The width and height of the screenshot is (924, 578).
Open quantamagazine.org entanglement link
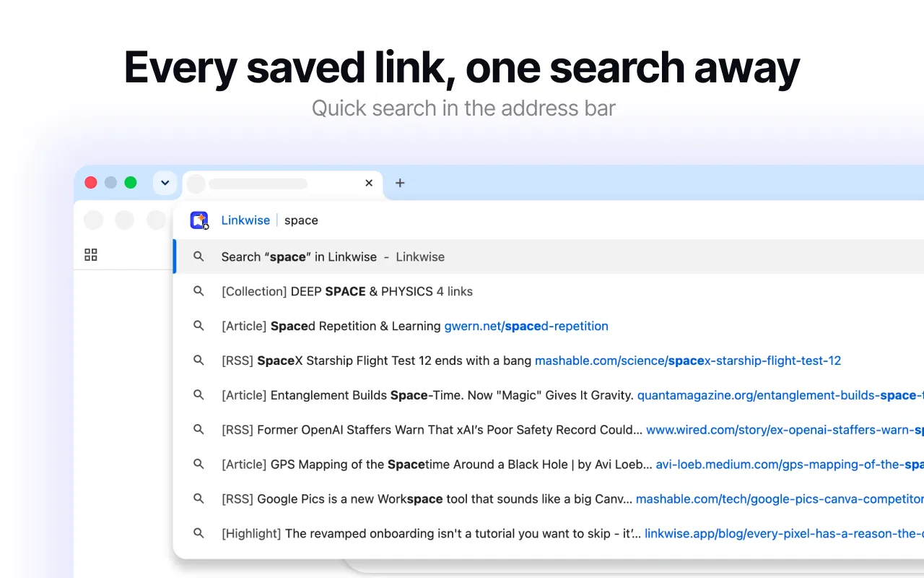780,395
